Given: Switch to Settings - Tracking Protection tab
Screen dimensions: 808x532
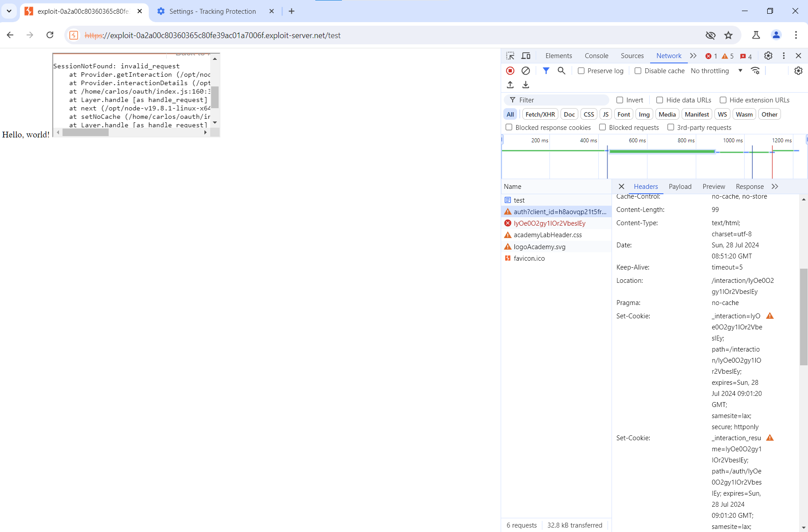Looking at the screenshot, I should 212,12.
